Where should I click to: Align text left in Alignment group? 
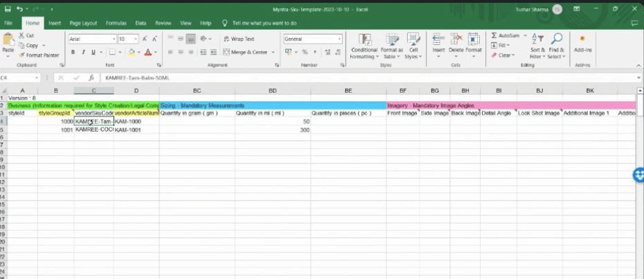tap(170, 52)
